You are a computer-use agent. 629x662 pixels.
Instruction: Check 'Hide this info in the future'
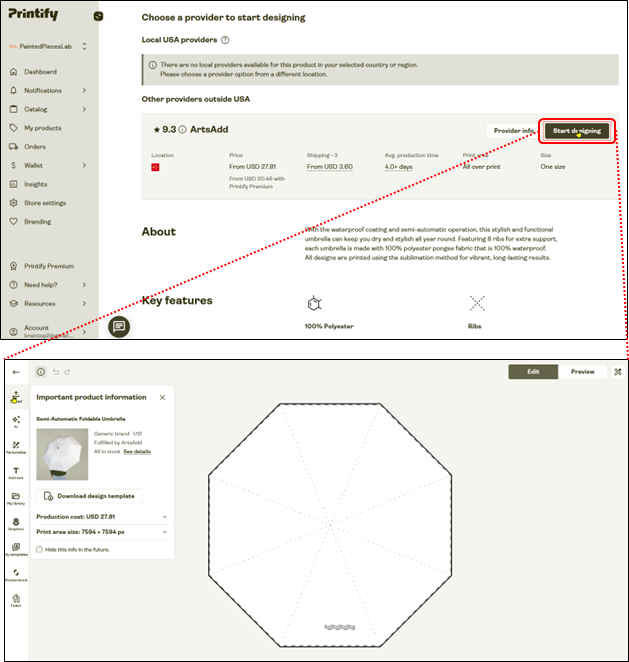pyautogui.click(x=39, y=550)
